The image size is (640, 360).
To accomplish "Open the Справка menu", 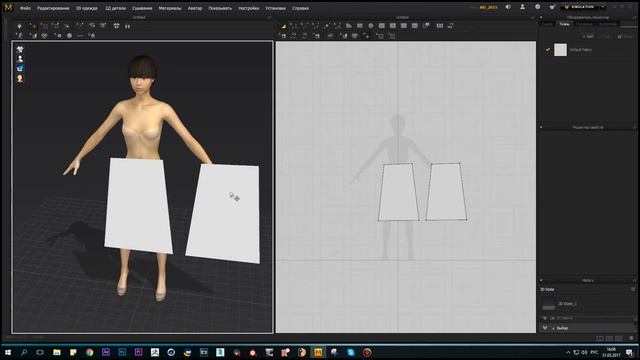I will point(300,8).
